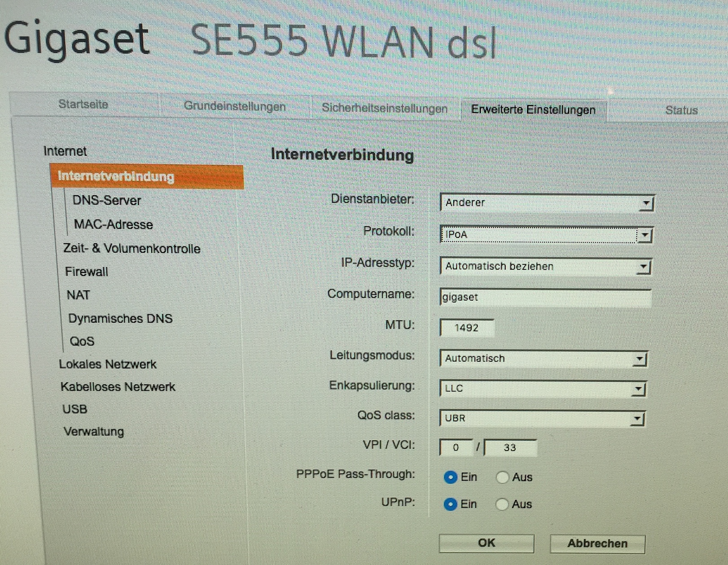Open the Verwaltung section
This screenshot has width=728, height=565.
94,431
